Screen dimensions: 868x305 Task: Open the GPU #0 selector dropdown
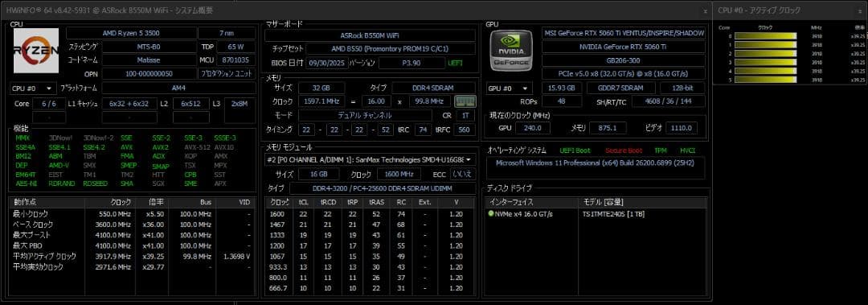point(510,89)
